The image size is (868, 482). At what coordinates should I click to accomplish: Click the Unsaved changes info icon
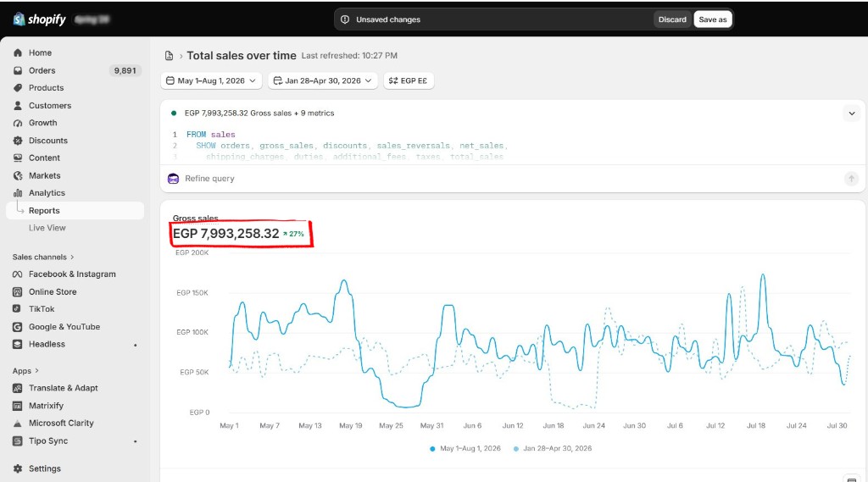click(x=345, y=19)
